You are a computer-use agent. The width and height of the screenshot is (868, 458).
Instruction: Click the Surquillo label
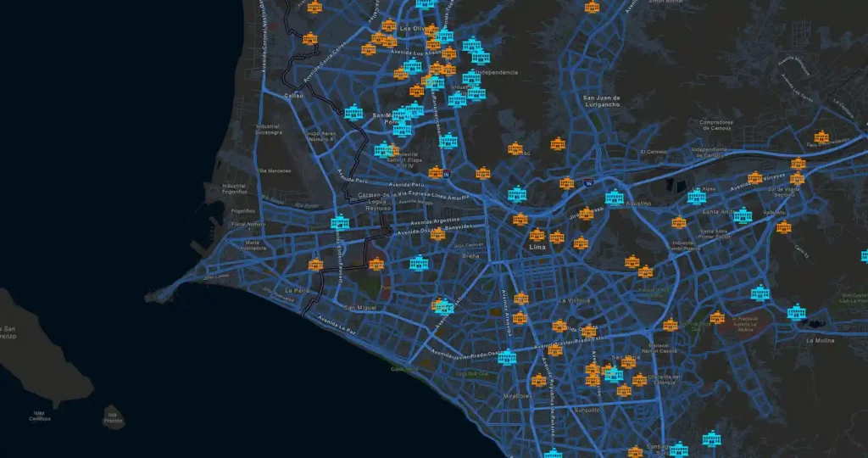point(587,411)
